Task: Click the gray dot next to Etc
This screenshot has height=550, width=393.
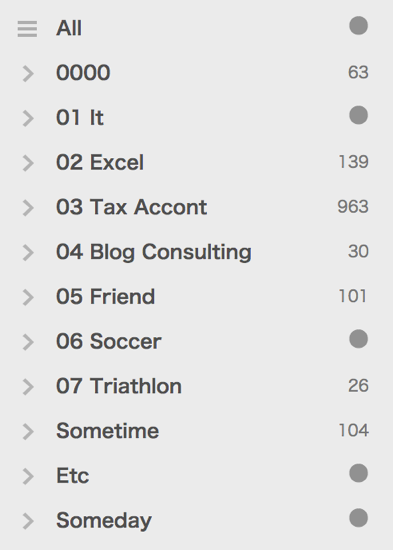Action: [x=358, y=473]
